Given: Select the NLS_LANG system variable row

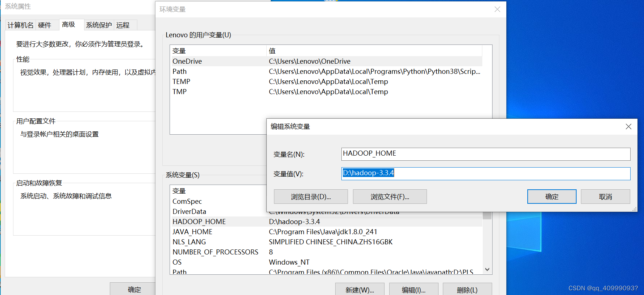Looking at the screenshot, I should click(326, 242).
